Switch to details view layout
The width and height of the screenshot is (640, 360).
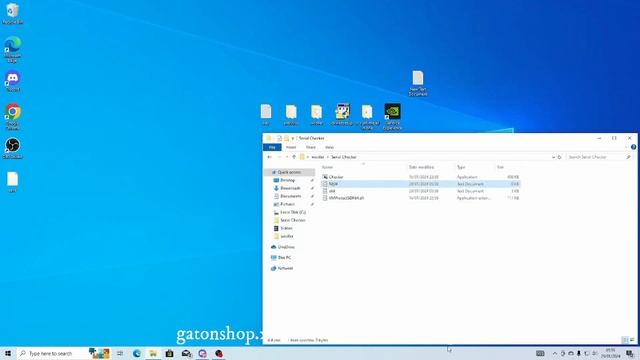click(625, 340)
